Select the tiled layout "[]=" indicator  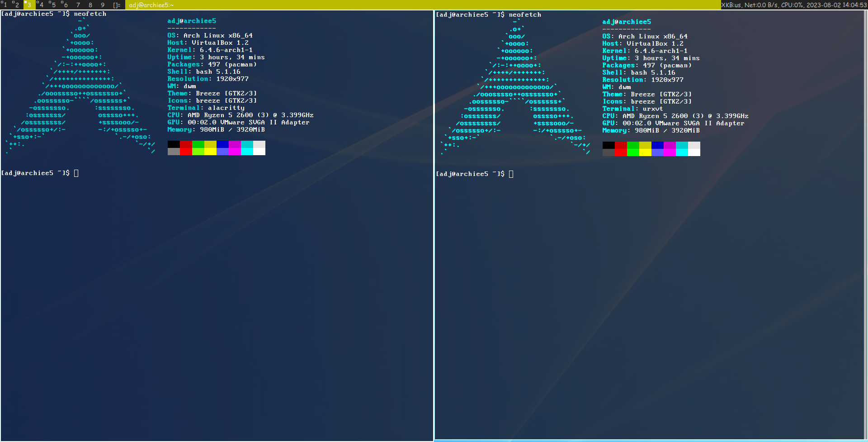tap(116, 5)
